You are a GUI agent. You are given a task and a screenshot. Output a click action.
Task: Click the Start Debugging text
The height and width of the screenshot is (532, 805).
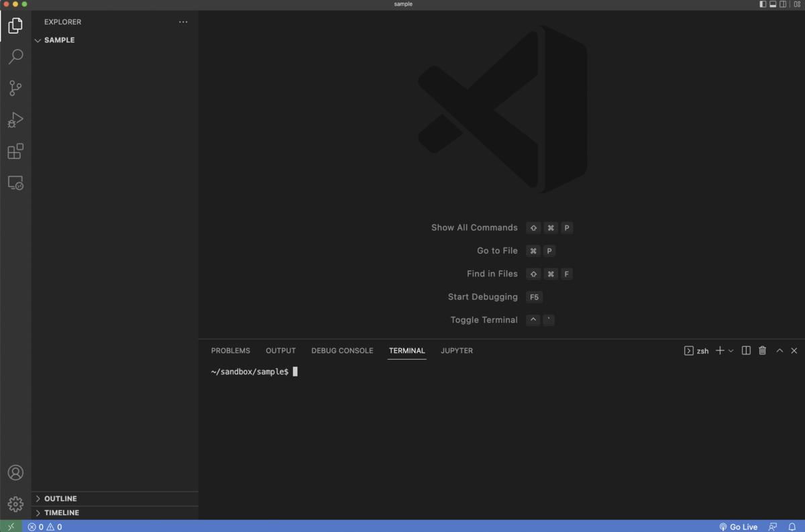click(483, 297)
